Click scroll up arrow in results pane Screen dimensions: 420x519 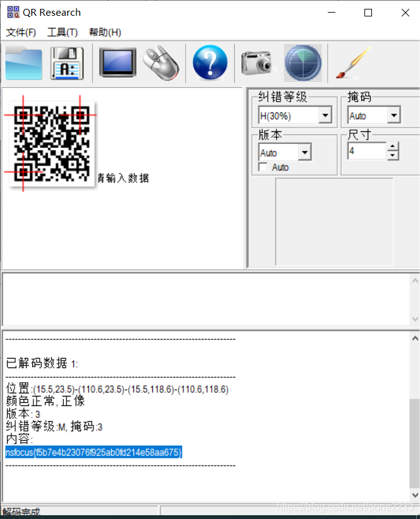click(x=415, y=338)
